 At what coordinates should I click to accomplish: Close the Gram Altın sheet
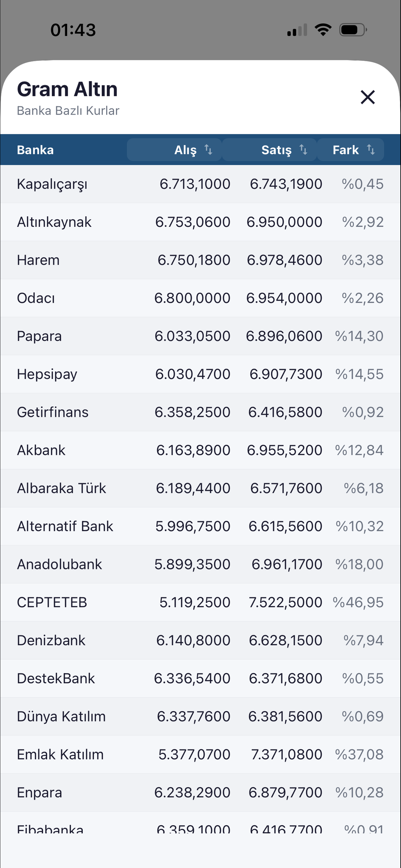[367, 97]
